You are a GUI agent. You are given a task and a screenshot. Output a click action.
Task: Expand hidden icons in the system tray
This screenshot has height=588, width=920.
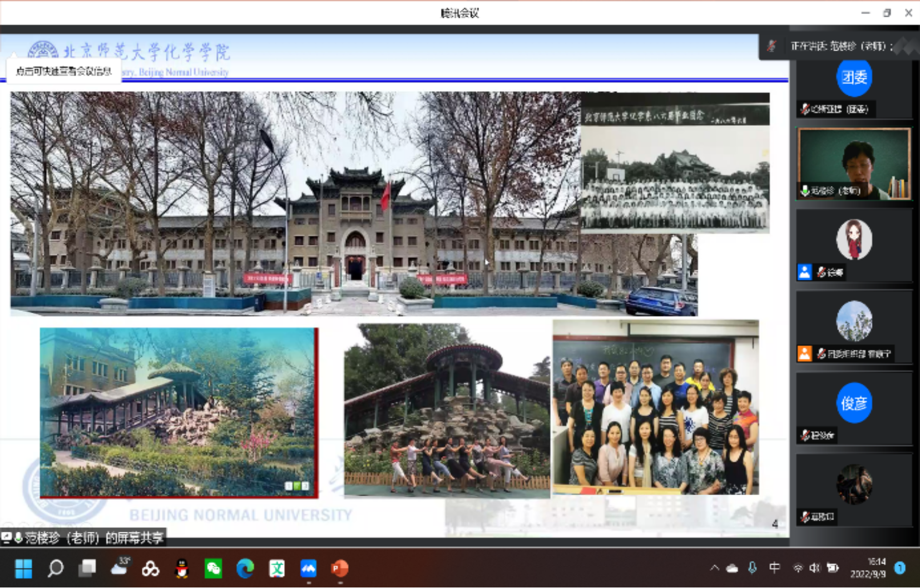click(714, 569)
